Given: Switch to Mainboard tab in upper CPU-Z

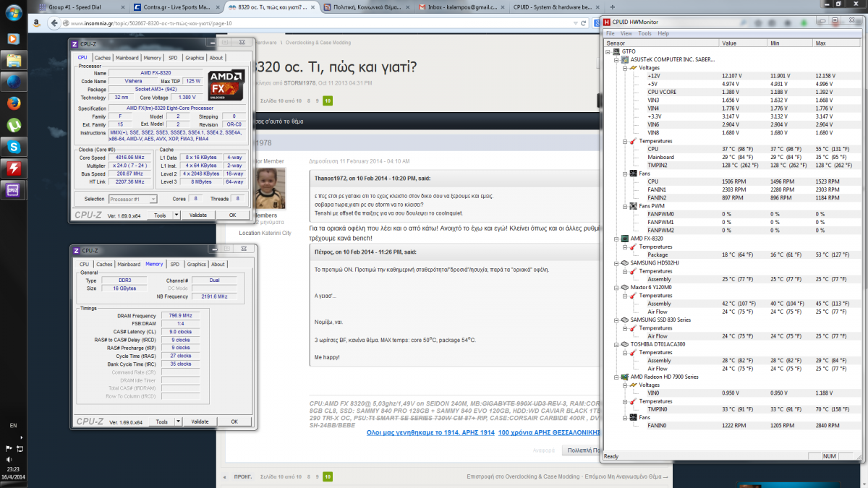Looking at the screenshot, I should click(127, 58).
